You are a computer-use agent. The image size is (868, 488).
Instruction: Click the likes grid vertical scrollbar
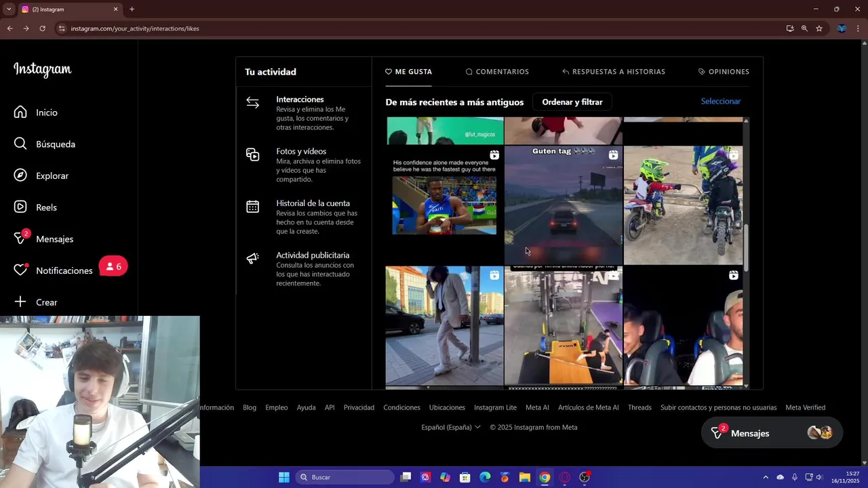pyautogui.click(x=746, y=247)
